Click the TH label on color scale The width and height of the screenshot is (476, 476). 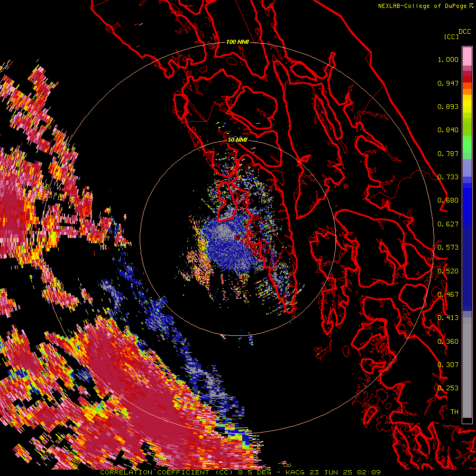coord(454,412)
